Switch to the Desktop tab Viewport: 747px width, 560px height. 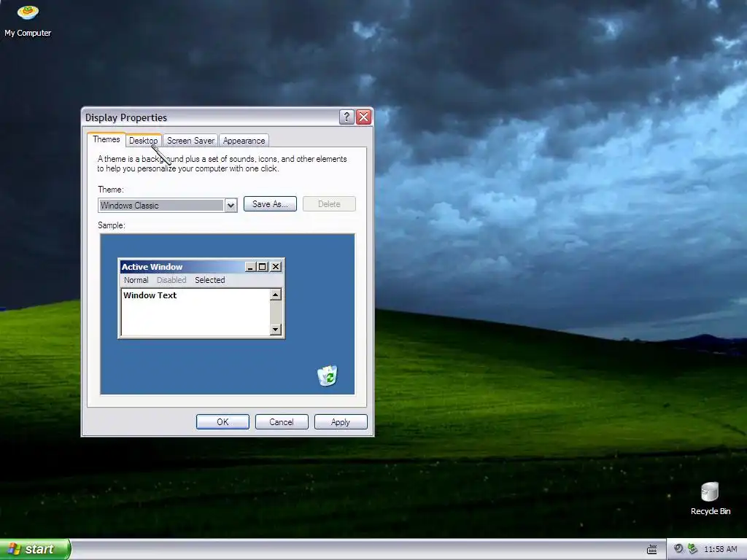pyautogui.click(x=144, y=141)
